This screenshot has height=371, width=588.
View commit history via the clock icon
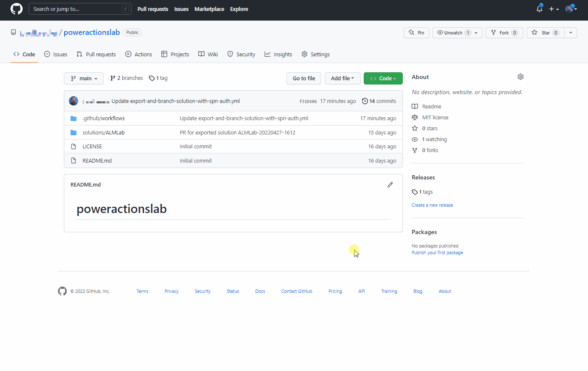(364, 101)
